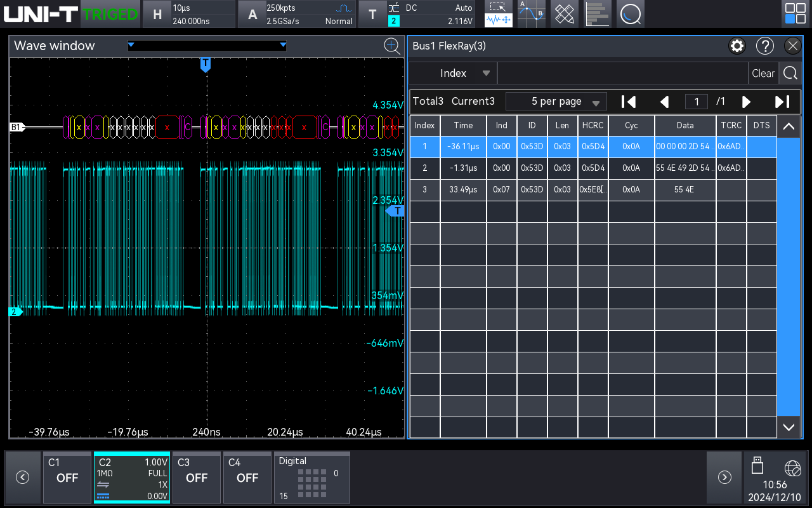The height and width of the screenshot is (508, 812).
Task: Click the DTS column header
Action: [762, 125]
